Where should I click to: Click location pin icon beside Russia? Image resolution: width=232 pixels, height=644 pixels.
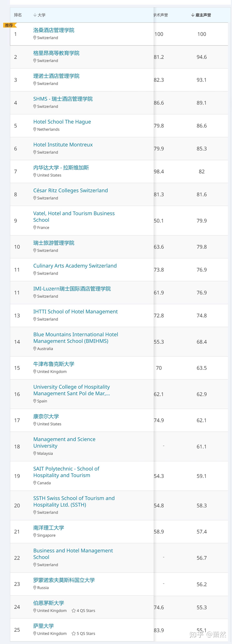coord(35,588)
